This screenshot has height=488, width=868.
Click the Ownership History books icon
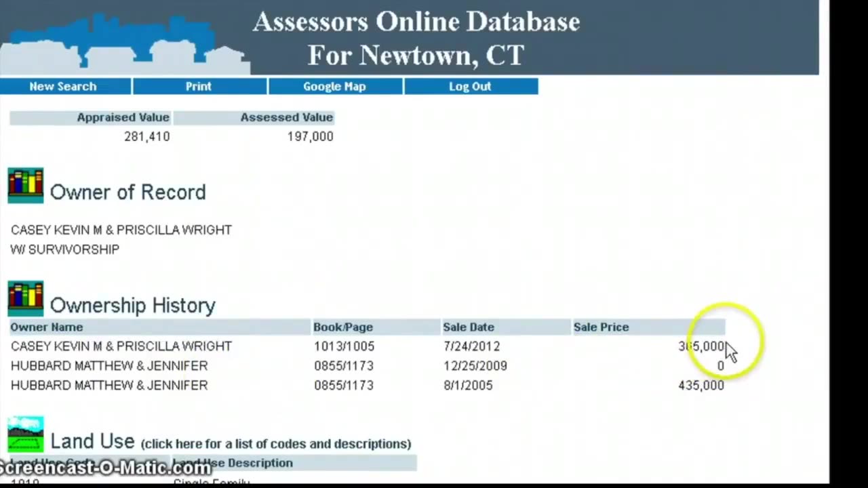(26, 299)
